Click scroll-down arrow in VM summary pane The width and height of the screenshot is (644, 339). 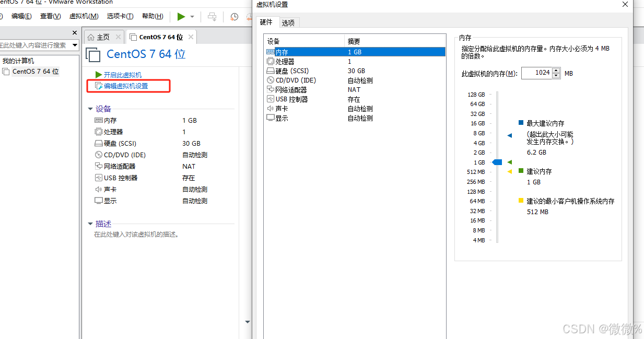tap(248, 322)
